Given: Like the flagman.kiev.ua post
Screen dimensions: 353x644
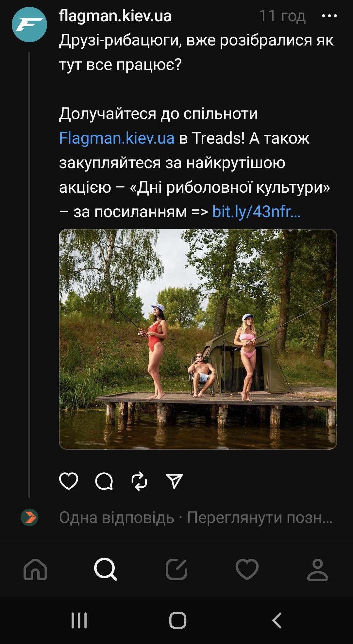Looking at the screenshot, I should click(69, 481).
